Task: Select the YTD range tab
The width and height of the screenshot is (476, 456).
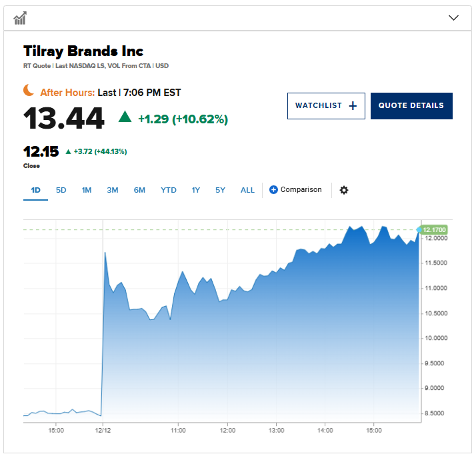Action: pyautogui.click(x=169, y=190)
